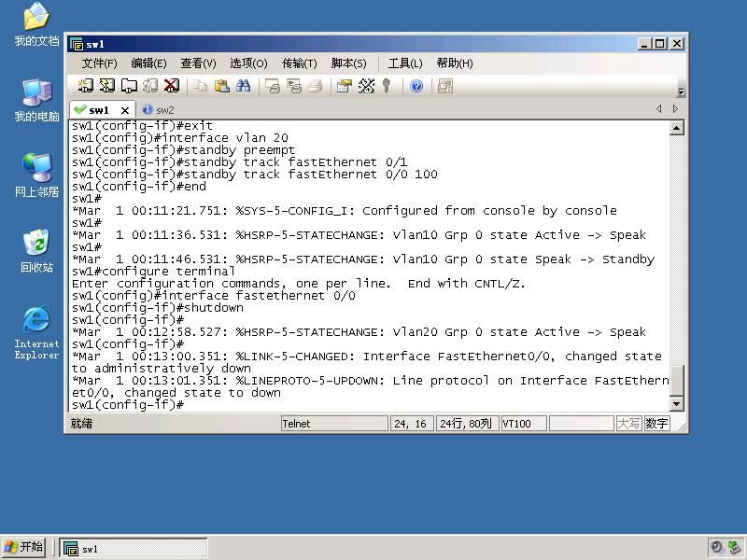Open the 脚本(S) menu

tap(348, 63)
